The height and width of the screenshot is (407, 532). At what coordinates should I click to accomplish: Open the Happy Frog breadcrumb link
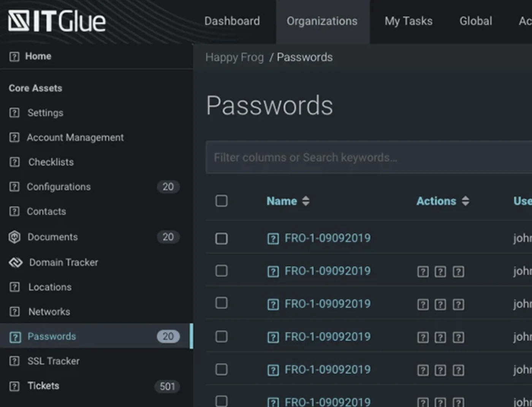point(234,57)
